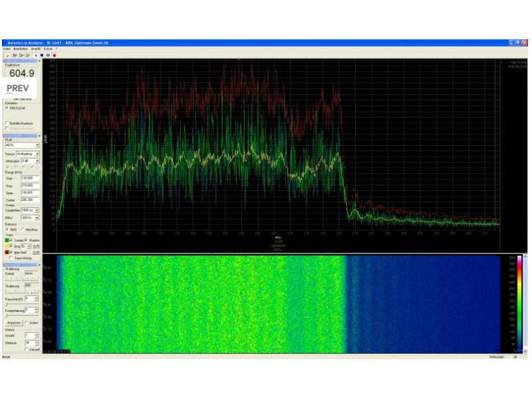This screenshot has width=532, height=399.
Task: Enable the Trace History checkbox
Action: coord(11,258)
